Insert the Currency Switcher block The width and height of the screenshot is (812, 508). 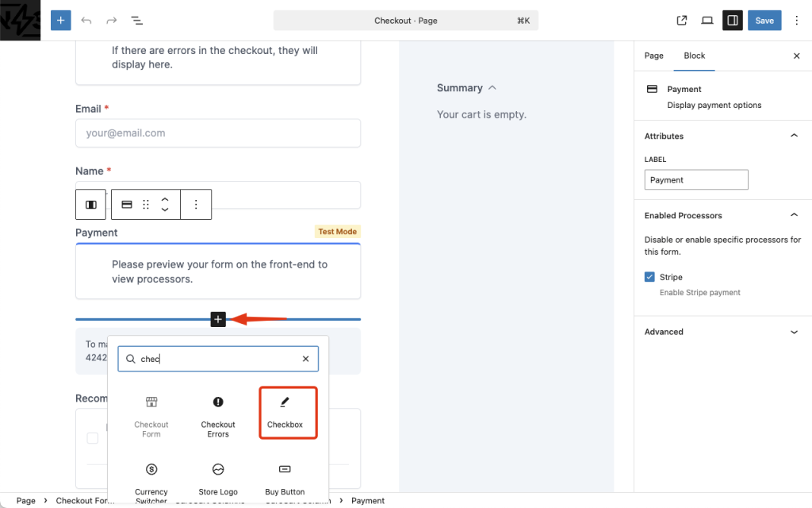coord(151,476)
